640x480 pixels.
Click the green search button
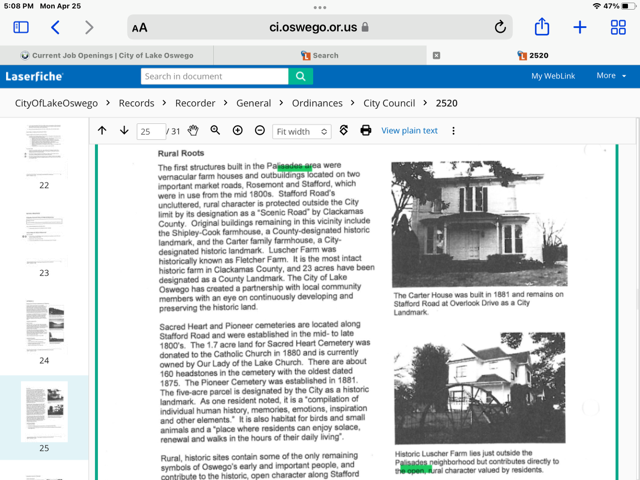tap(300, 76)
